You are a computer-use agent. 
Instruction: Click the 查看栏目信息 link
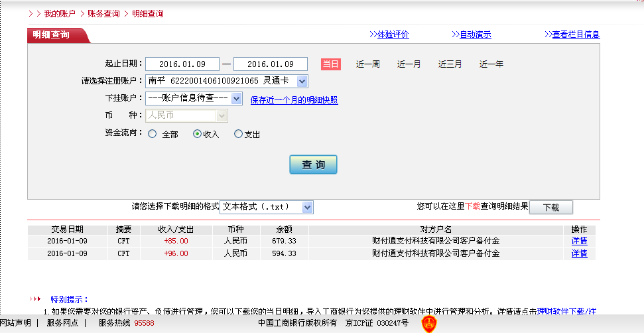point(575,34)
